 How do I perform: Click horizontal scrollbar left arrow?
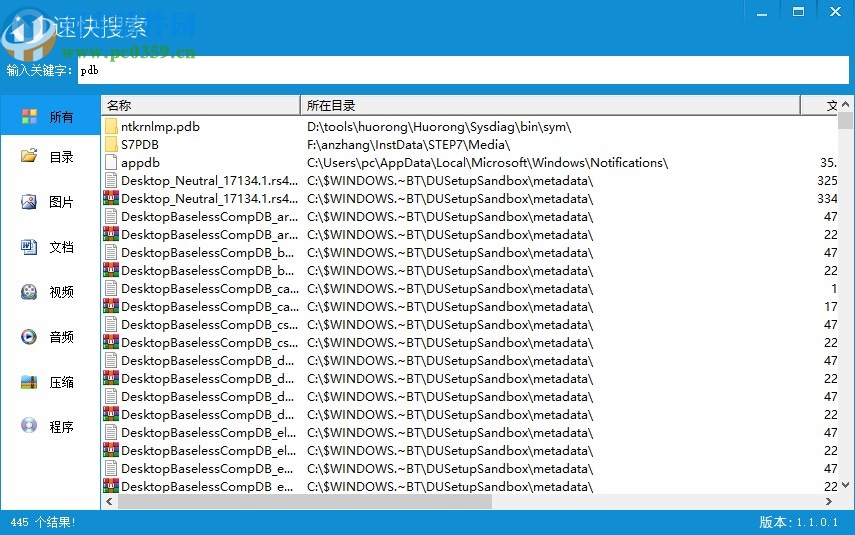point(109,501)
